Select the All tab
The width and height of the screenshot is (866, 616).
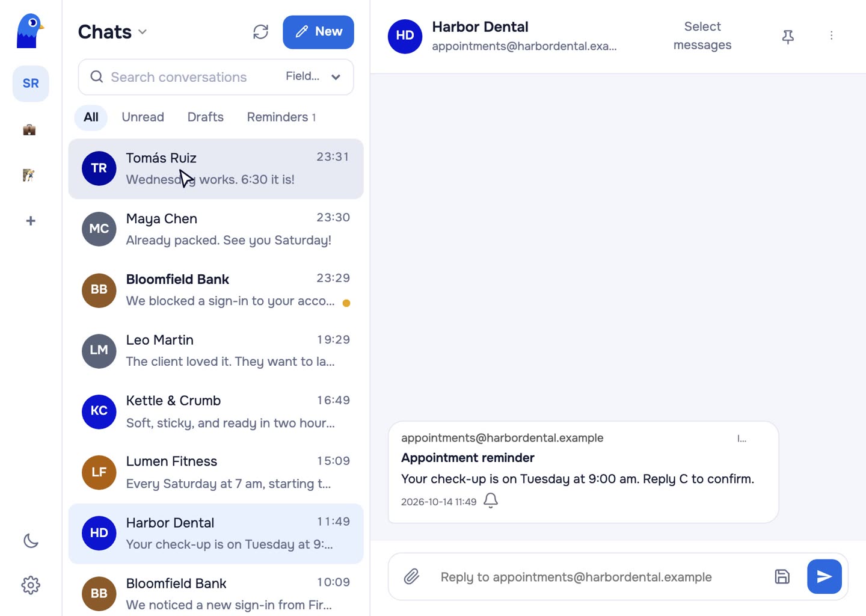click(91, 117)
